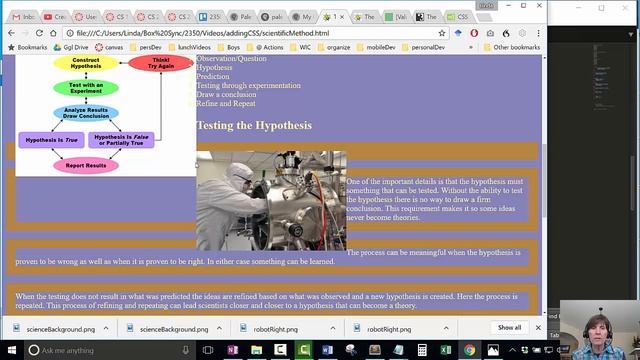Click the Cortana microphone icon
Image resolution: width=640 pixels, height=360 pixels.
185,350
